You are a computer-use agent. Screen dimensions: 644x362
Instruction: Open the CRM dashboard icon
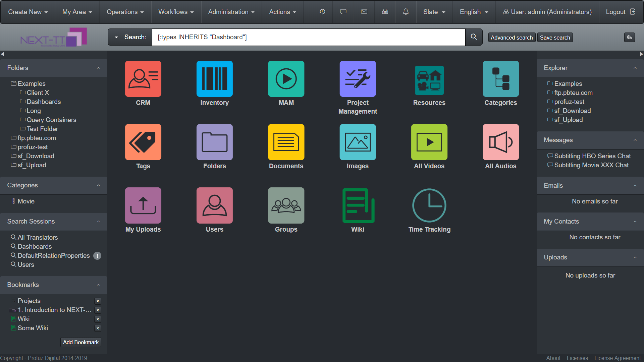(x=143, y=79)
